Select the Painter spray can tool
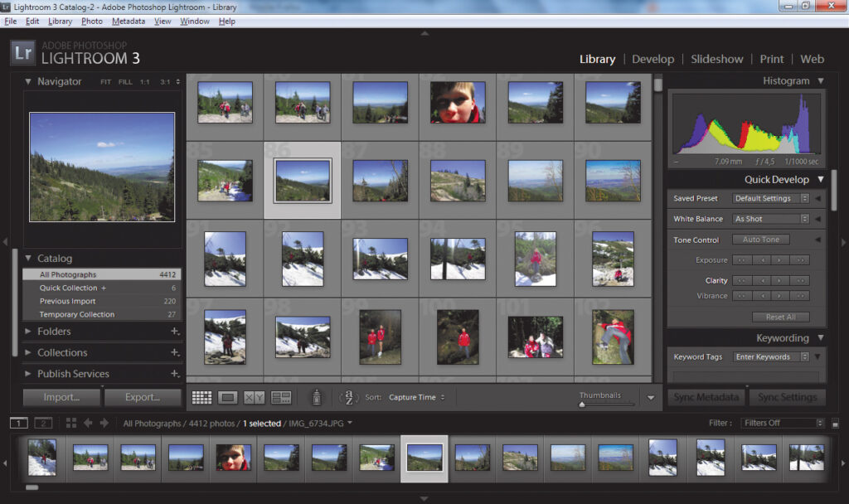The width and height of the screenshot is (849, 504). pyautogui.click(x=316, y=398)
